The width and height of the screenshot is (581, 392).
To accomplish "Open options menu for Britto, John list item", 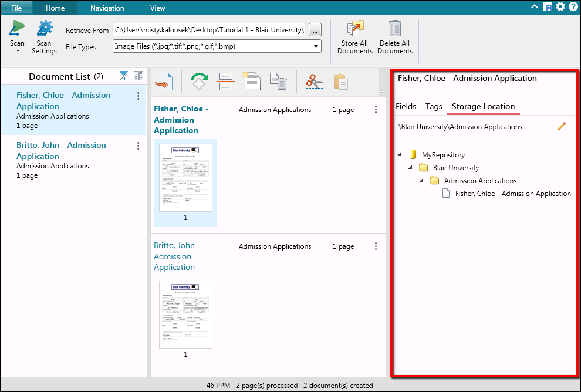I will point(138,146).
